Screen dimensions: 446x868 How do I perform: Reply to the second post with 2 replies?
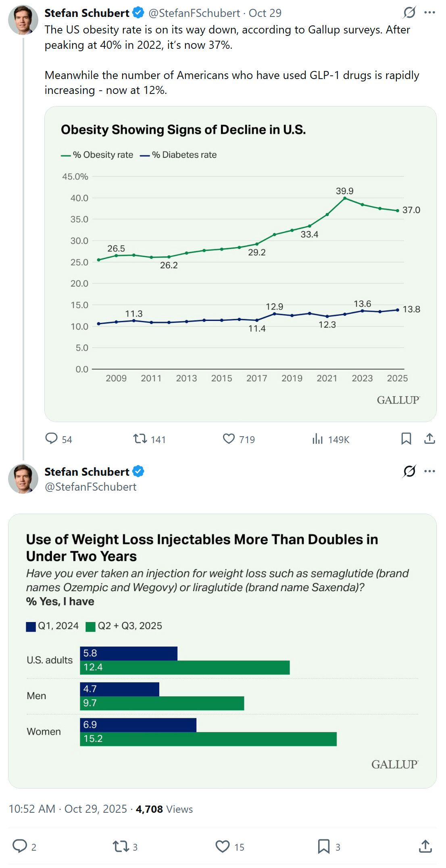click(20, 846)
